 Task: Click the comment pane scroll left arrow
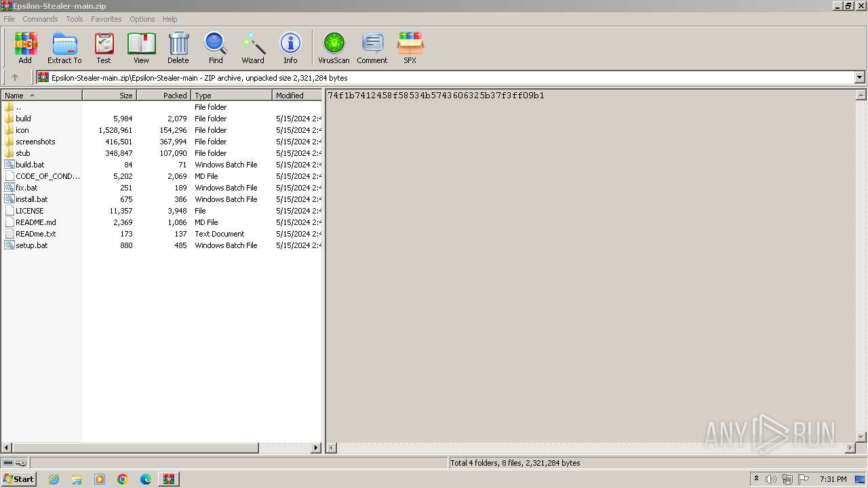[332, 448]
